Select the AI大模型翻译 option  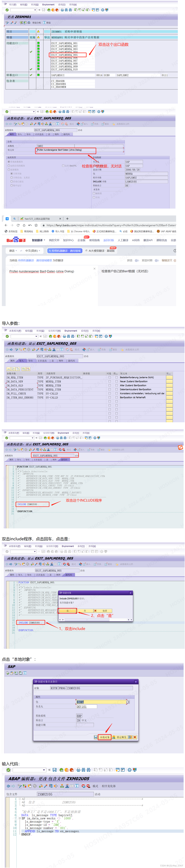click(100, 251)
